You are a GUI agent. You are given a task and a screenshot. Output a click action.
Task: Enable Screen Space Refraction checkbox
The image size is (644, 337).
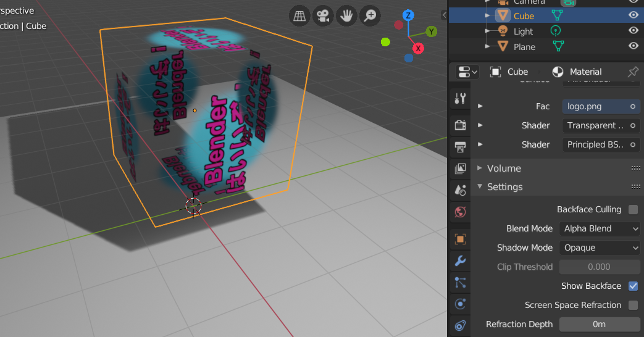click(x=634, y=305)
